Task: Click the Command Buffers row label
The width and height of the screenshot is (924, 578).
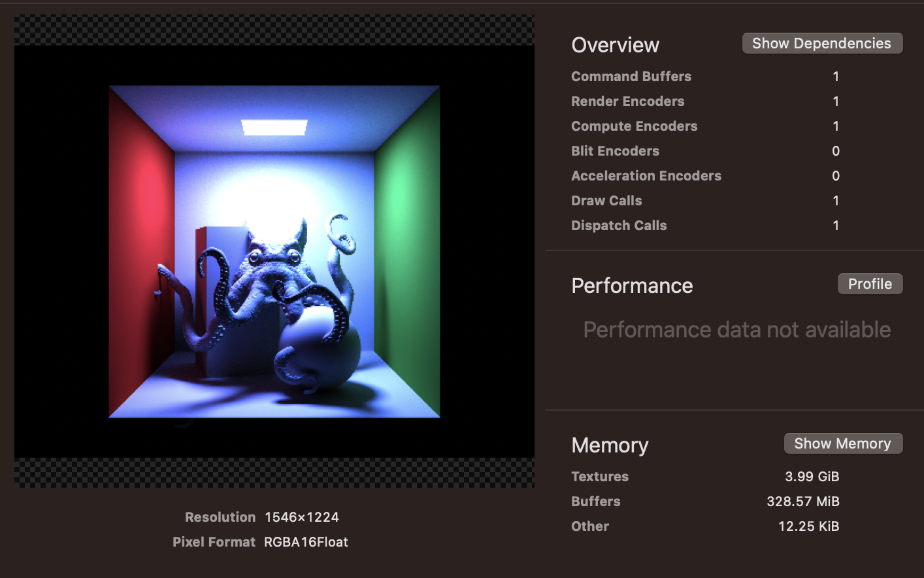Action: click(631, 76)
